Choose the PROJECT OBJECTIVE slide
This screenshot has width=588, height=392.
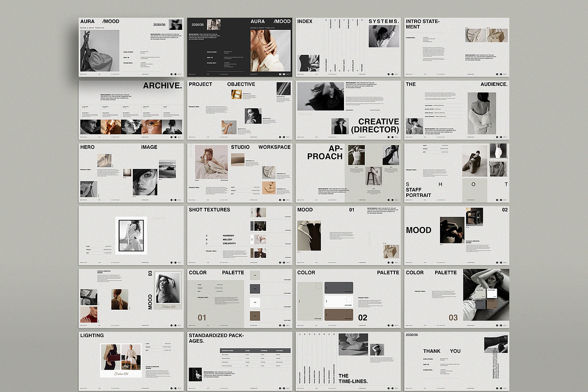tap(240, 110)
